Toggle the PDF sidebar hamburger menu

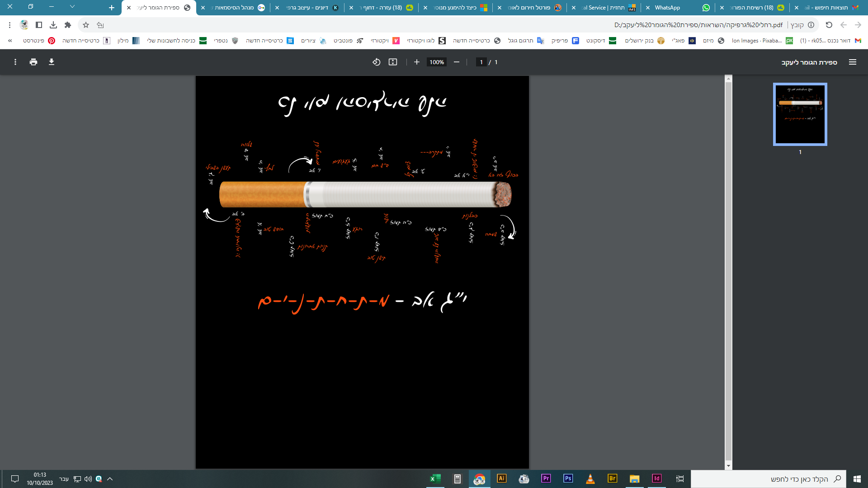click(853, 62)
